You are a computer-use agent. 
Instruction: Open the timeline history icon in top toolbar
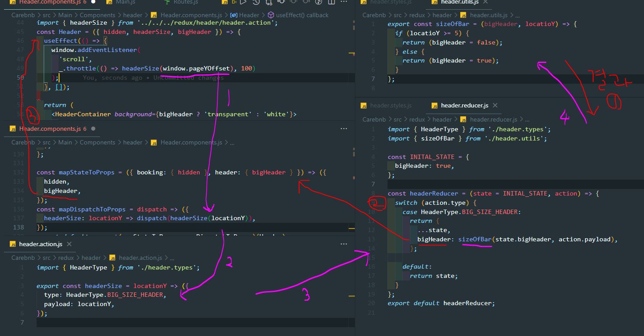[257, 2]
